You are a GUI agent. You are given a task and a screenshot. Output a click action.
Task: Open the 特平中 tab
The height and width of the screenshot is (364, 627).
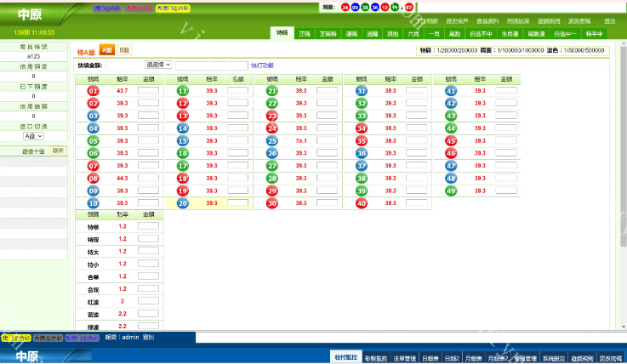coord(588,33)
